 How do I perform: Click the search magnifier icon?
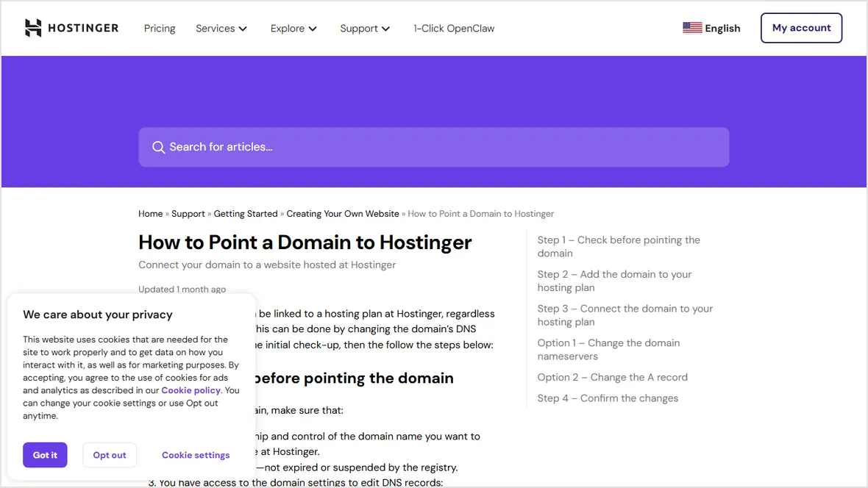pos(158,147)
